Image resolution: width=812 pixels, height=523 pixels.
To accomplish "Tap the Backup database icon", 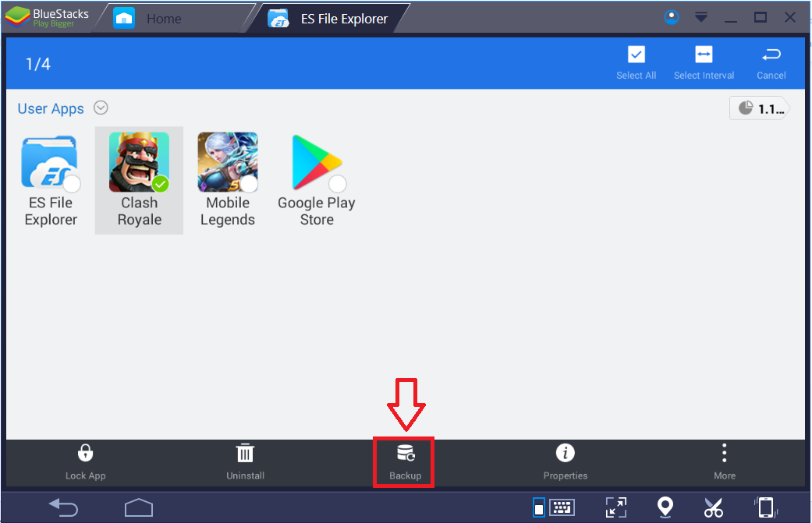I will (406, 453).
